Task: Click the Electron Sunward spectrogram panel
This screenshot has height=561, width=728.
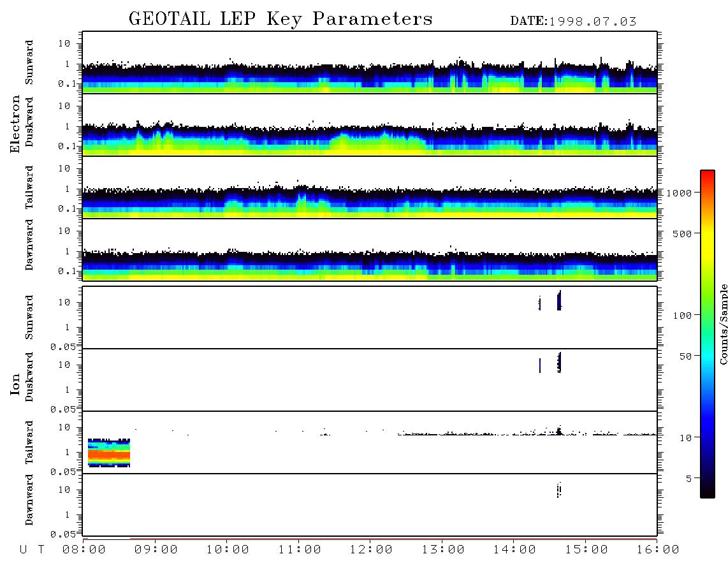Action: 370,62
